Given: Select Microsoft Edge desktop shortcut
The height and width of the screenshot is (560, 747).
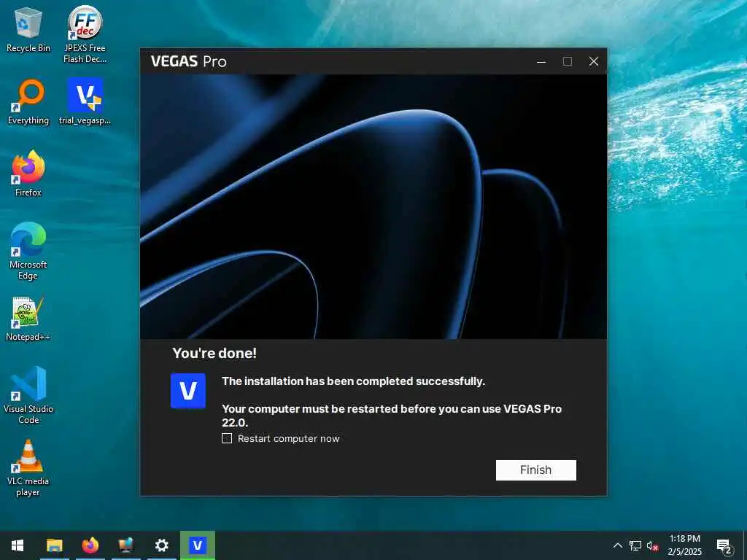Looking at the screenshot, I should tap(28, 251).
